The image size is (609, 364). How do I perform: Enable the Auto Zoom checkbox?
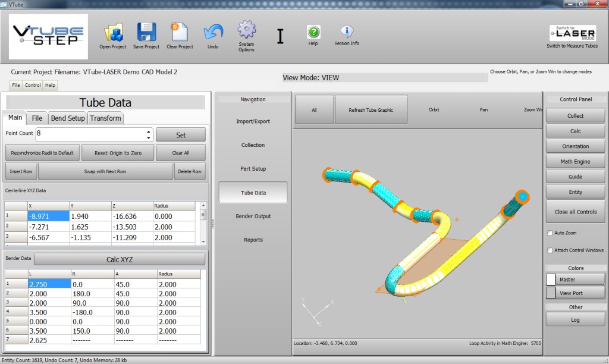pyautogui.click(x=550, y=233)
